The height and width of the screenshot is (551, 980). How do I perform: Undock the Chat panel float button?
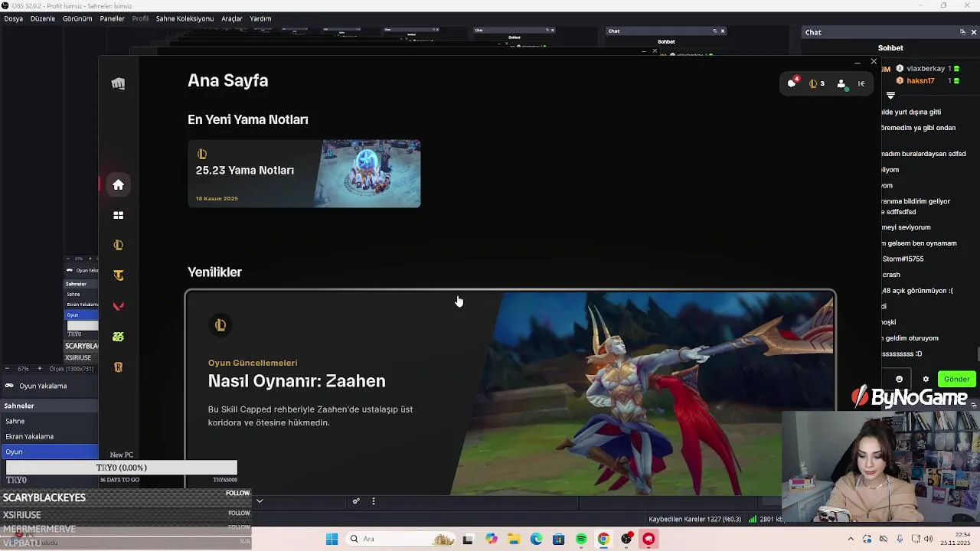(962, 32)
